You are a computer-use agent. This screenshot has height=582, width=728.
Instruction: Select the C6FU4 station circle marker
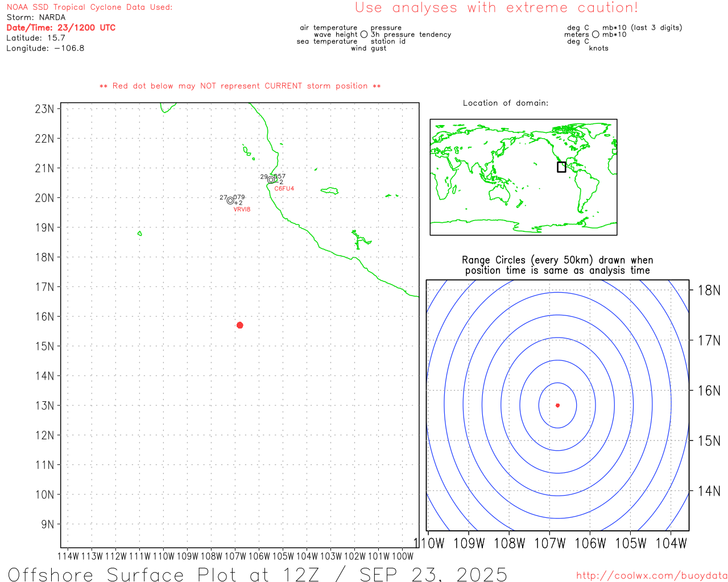click(271, 180)
